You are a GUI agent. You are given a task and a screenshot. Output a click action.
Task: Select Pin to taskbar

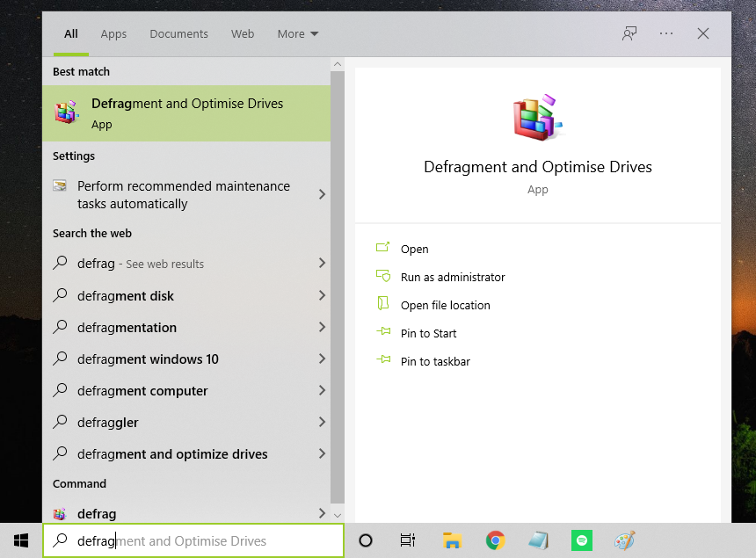point(435,361)
